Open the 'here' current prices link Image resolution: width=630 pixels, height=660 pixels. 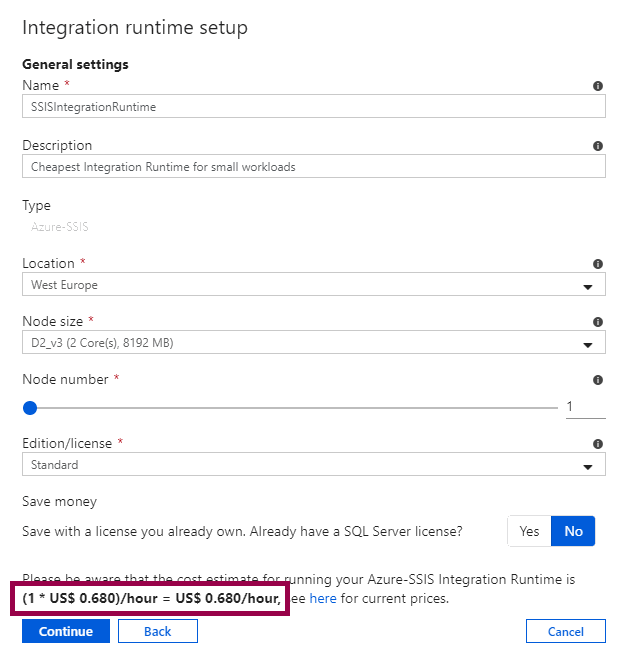[x=322, y=599]
